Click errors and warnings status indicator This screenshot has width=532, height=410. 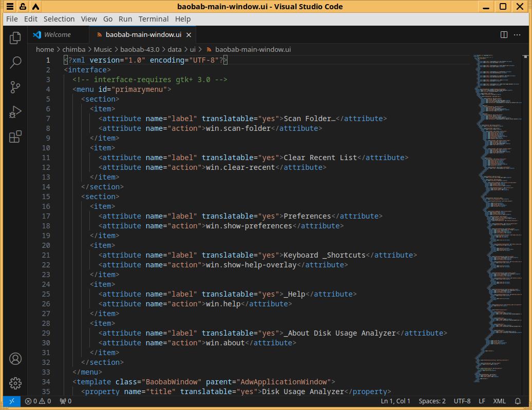pos(38,401)
